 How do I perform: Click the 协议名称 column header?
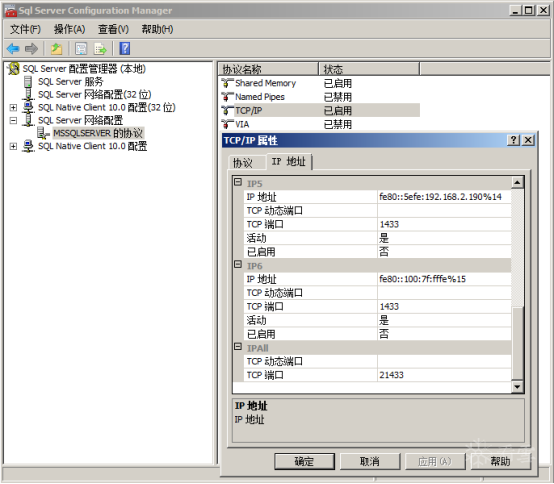269,69
